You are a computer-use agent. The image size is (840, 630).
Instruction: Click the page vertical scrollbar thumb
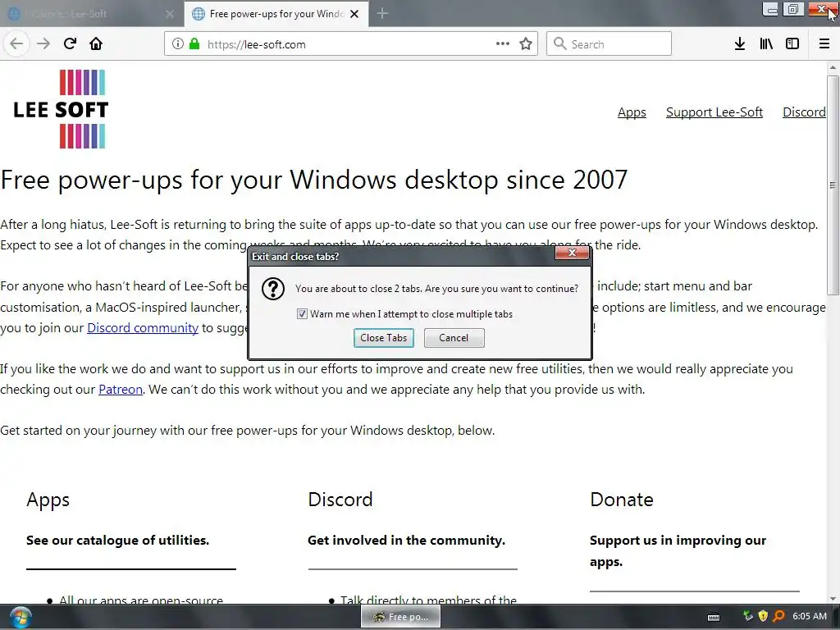coord(833,185)
